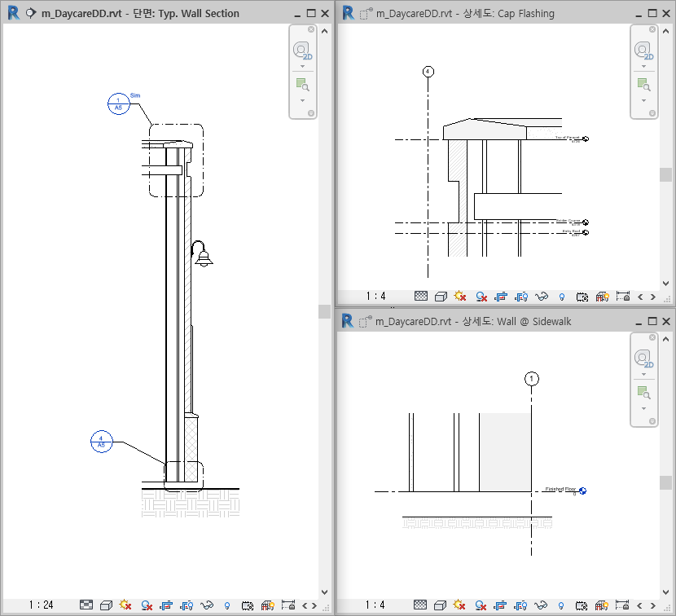
Task: Open the 1 : 4 scale in Cap Flashing
Action: 376,296
